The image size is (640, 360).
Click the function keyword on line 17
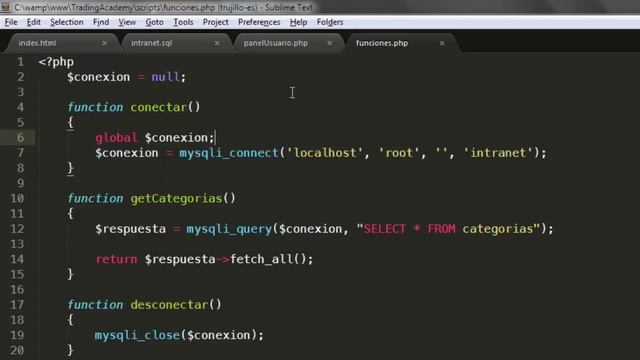tap(95, 304)
